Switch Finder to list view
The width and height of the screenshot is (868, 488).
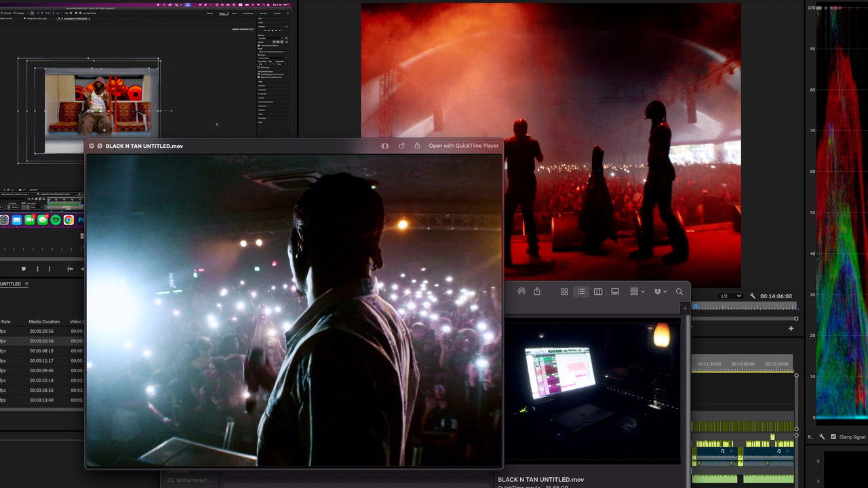[x=581, y=291]
